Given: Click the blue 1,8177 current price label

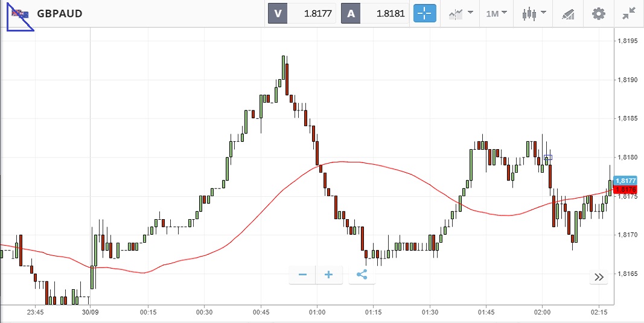Looking at the screenshot, I should pyautogui.click(x=625, y=181).
